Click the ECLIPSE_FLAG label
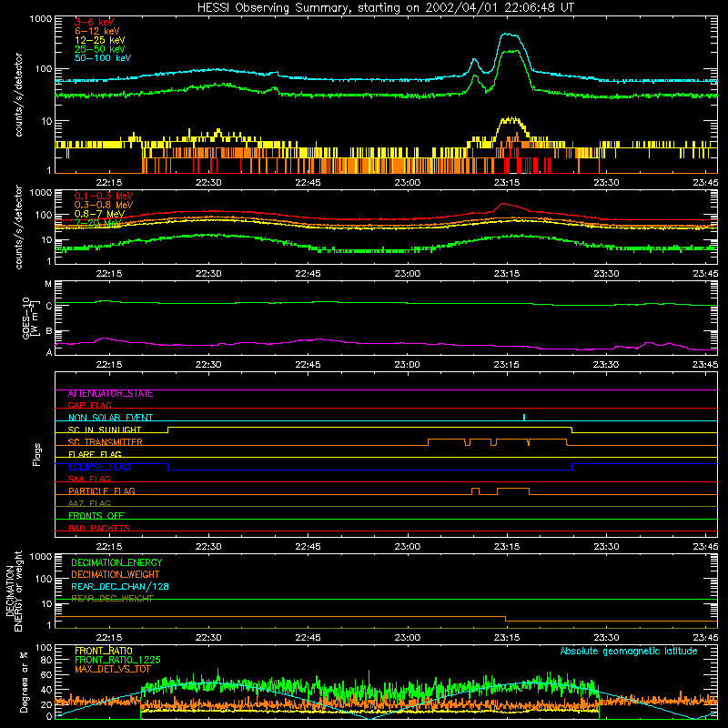The image size is (728, 728). 99,467
